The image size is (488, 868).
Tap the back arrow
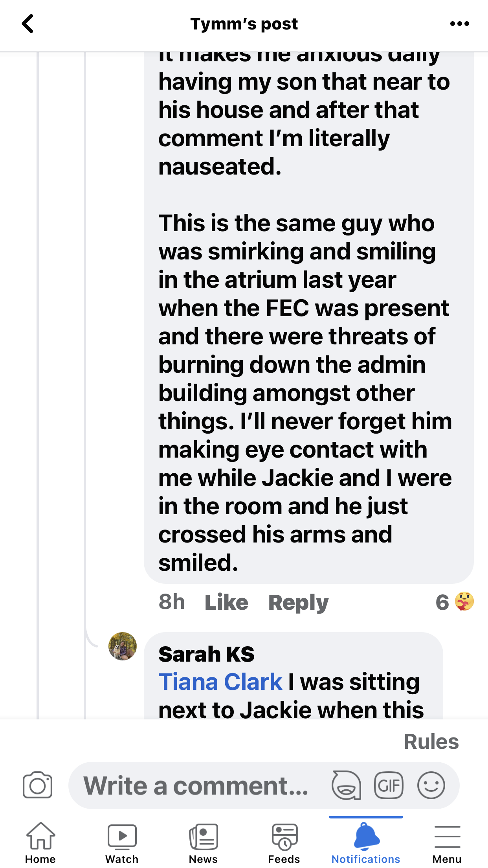28,24
